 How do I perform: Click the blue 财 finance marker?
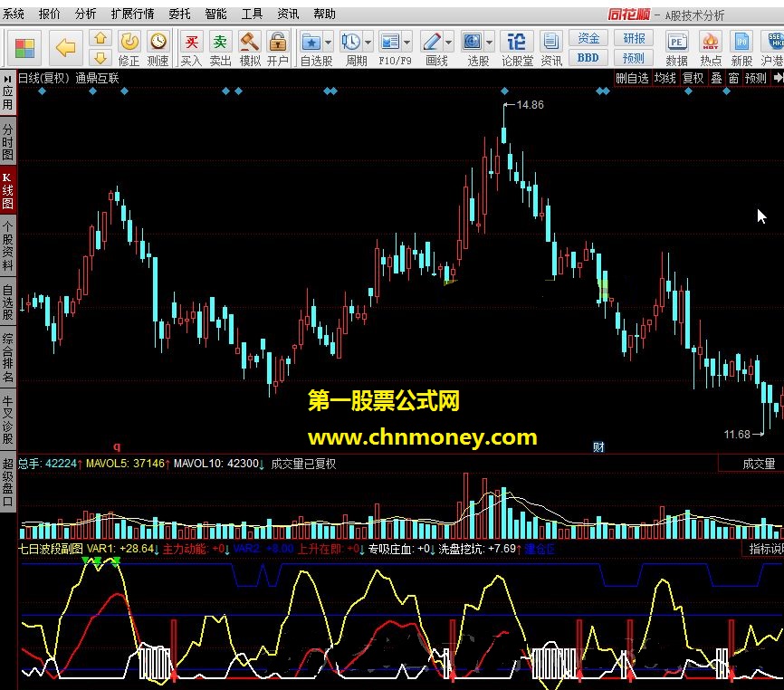(598, 447)
